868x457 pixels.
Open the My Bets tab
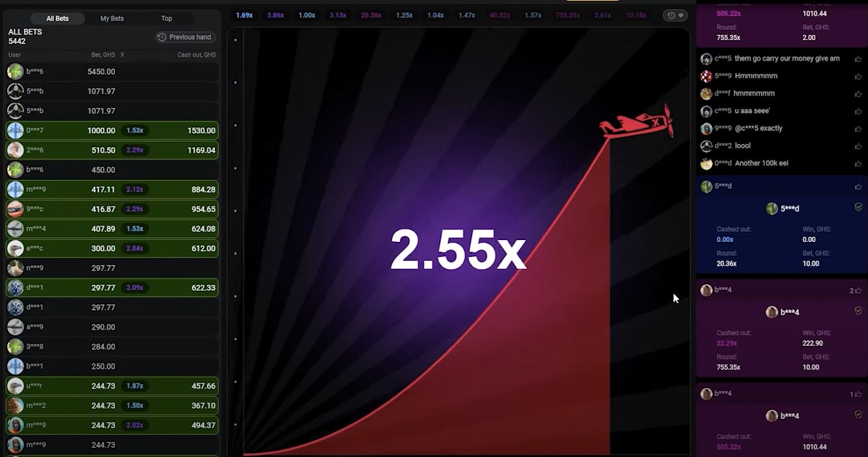(x=112, y=18)
